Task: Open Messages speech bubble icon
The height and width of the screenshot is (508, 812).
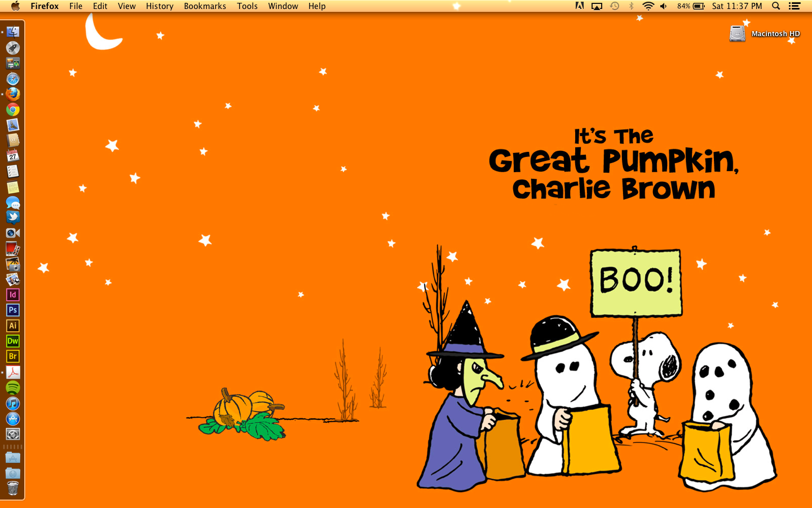Action: (13, 202)
